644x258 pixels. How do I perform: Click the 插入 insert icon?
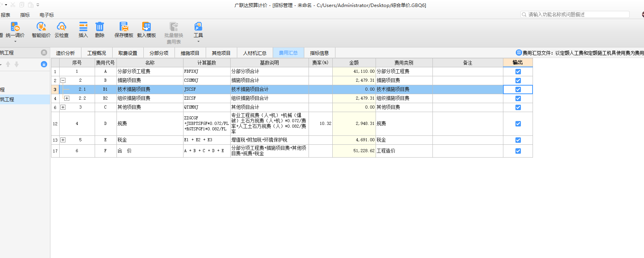pos(83,26)
